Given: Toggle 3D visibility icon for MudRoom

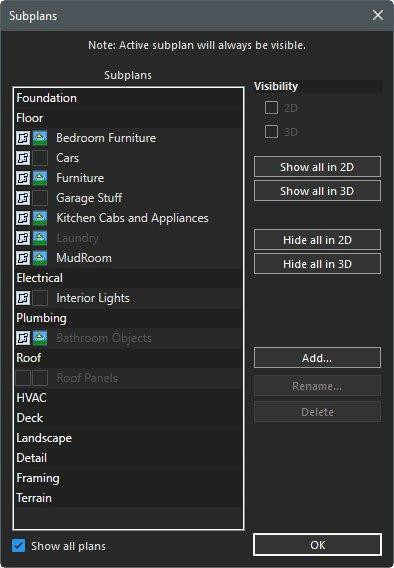Looking at the screenshot, I should [40, 258].
